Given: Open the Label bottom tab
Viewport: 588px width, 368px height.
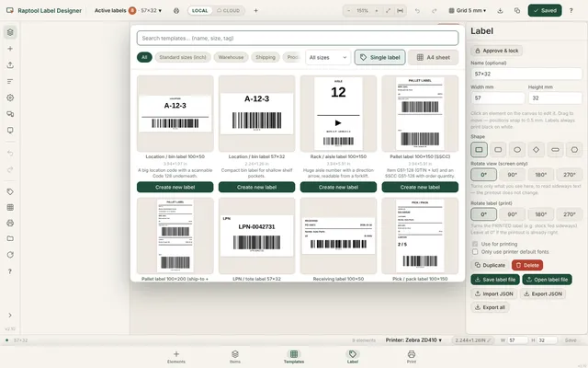Looking at the screenshot, I should click(353, 357).
